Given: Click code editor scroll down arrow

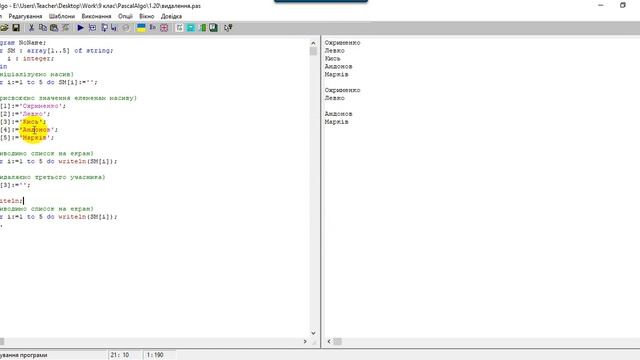Looking at the screenshot, I should pyautogui.click(x=313, y=333).
